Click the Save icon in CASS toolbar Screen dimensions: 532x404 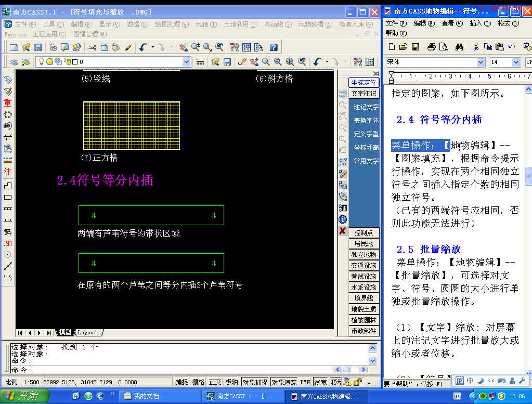(38, 47)
